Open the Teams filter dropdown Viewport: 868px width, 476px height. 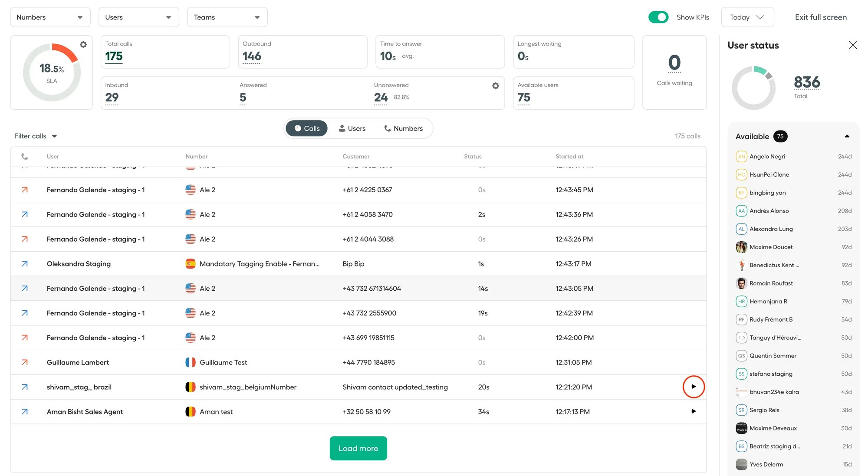227,17
